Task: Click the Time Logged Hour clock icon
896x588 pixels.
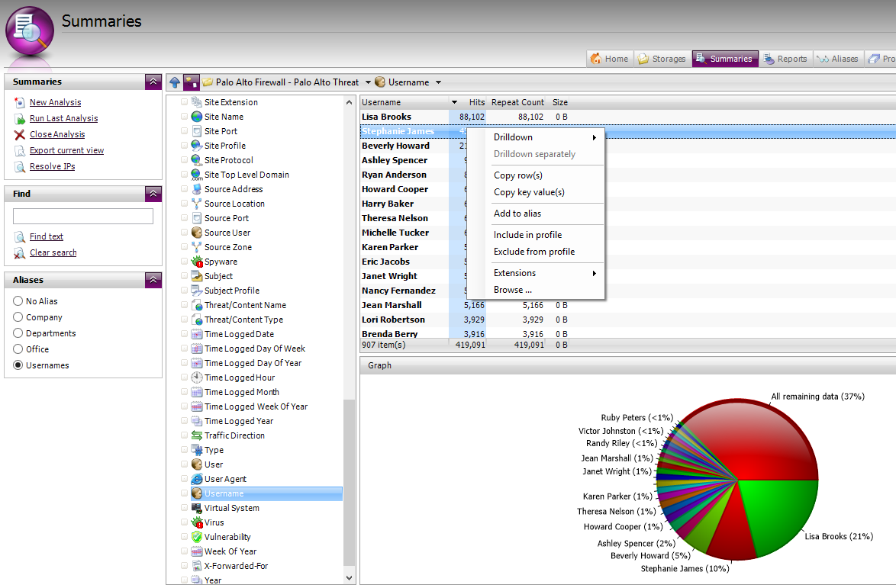Action: click(x=197, y=378)
